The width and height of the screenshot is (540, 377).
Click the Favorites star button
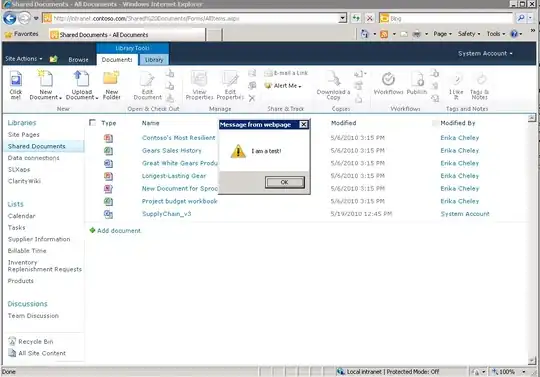click(21, 34)
